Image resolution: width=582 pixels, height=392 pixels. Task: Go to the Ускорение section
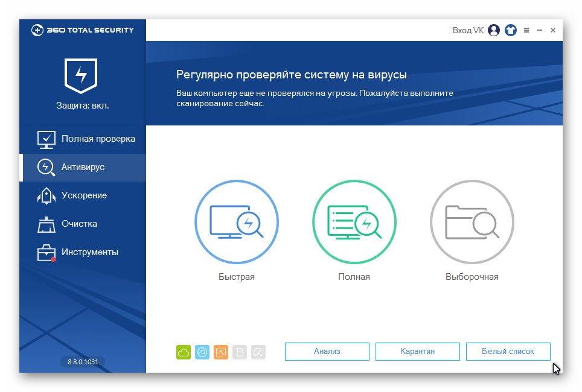click(x=83, y=195)
